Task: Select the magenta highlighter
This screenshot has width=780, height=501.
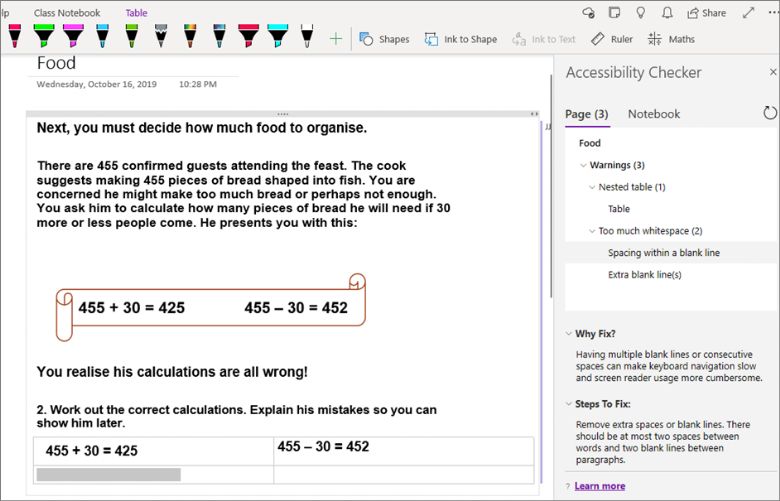Action: [x=73, y=36]
